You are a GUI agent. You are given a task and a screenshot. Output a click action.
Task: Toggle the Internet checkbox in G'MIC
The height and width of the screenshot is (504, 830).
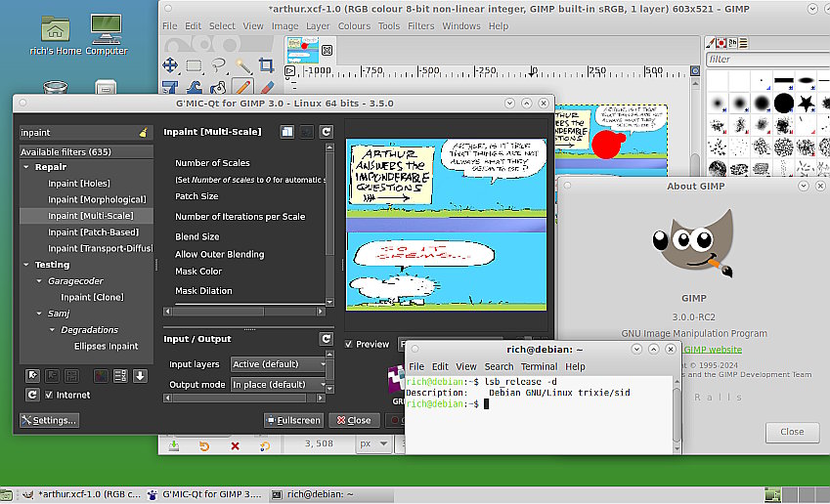pos(49,395)
